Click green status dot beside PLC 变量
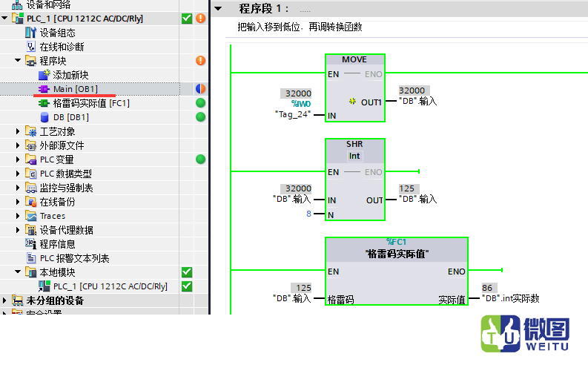The height and width of the screenshot is (365, 588). click(x=201, y=160)
